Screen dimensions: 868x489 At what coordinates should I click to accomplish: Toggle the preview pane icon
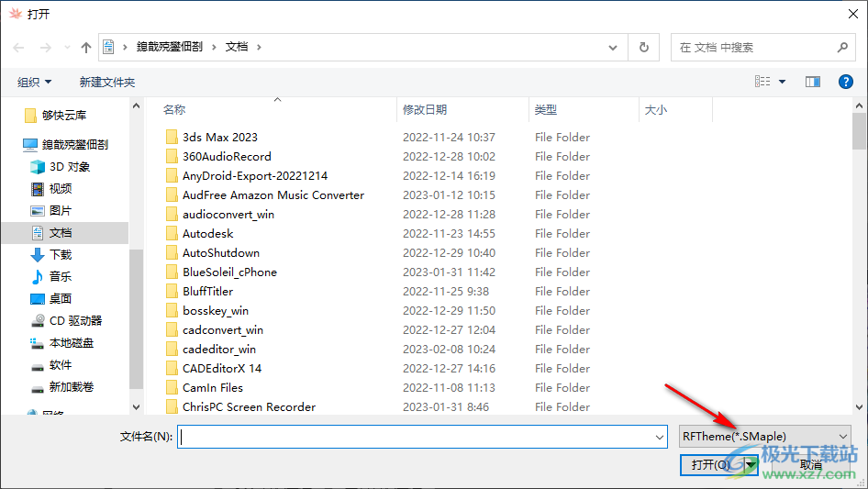(813, 82)
